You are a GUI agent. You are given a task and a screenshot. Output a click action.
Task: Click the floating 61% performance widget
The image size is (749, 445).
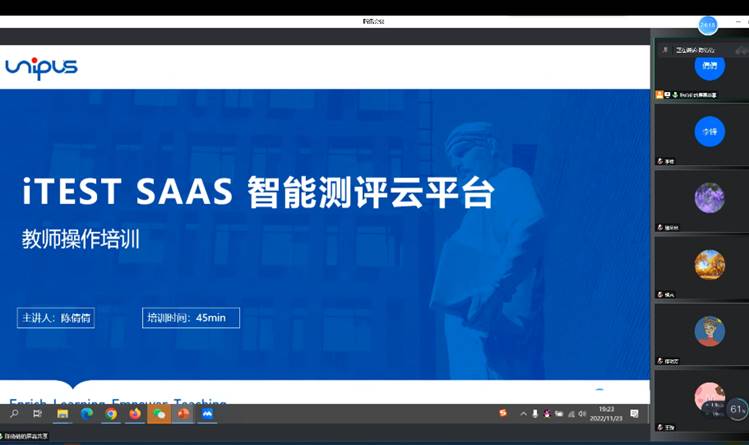click(738, 409)
